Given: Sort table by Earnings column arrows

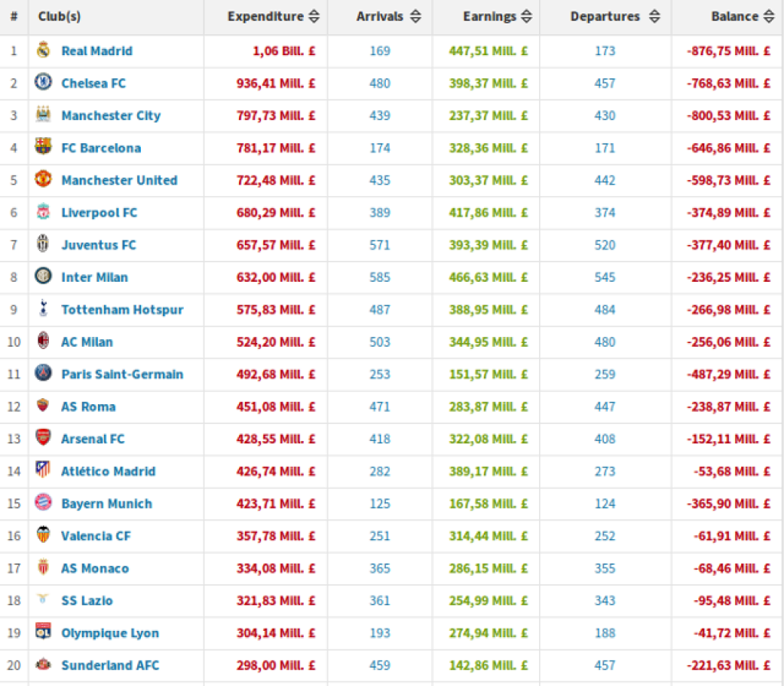Looking at the screenshot, I should click(x=527, y=17).
